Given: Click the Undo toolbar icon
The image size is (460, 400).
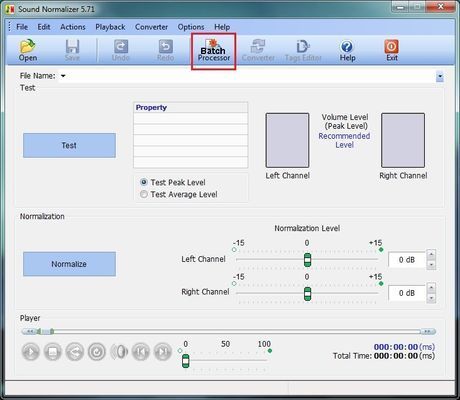Looking at the screenshot, I should click(x=121, y=50).
